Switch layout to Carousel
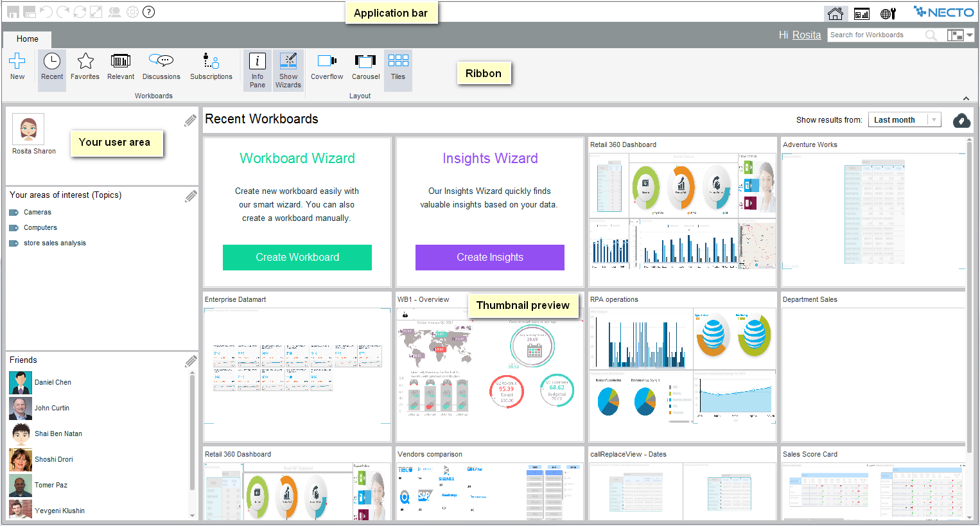Viewport: 980px width, 526px height. click(x=365, y=62)
